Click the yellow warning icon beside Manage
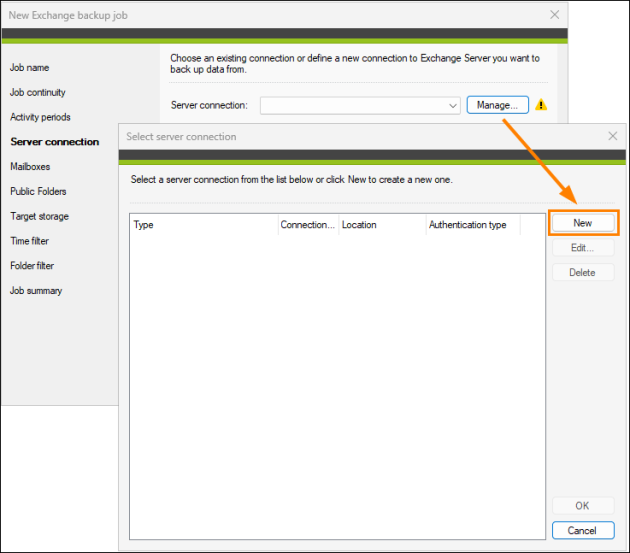 point(541,105)
